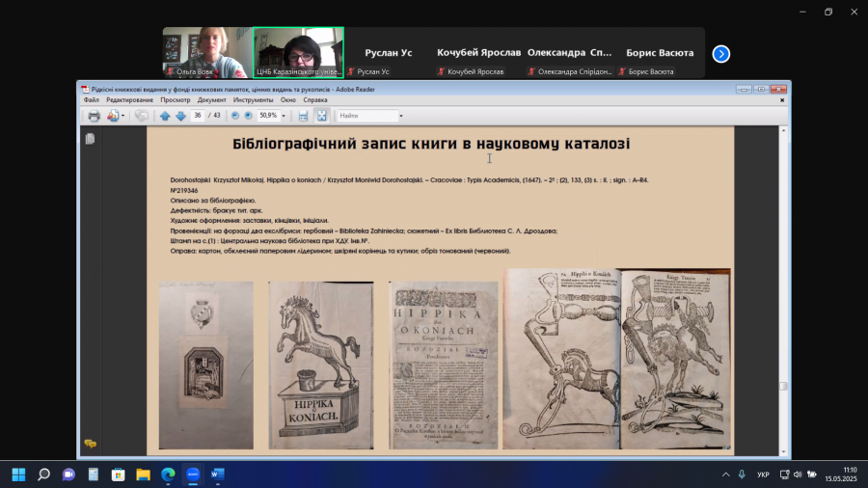Click the ex libris bookplate photo
The width and height of the screenshot is (868, 488).
tap(206, 366)
